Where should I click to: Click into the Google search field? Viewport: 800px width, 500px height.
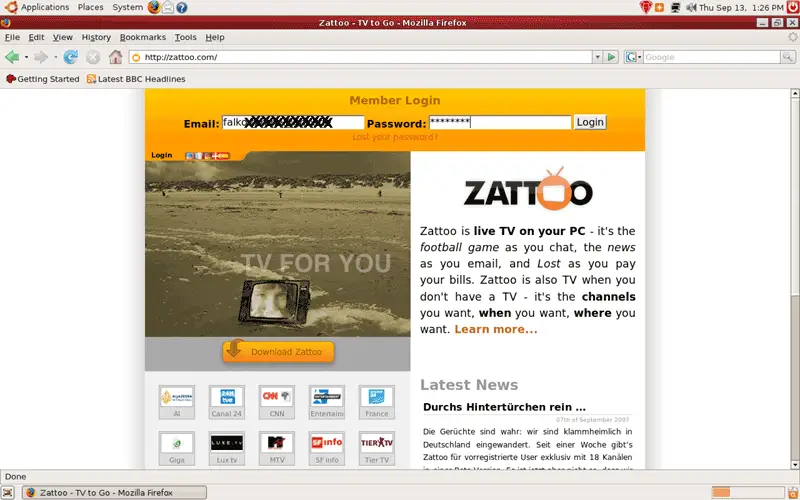point(712,57)
